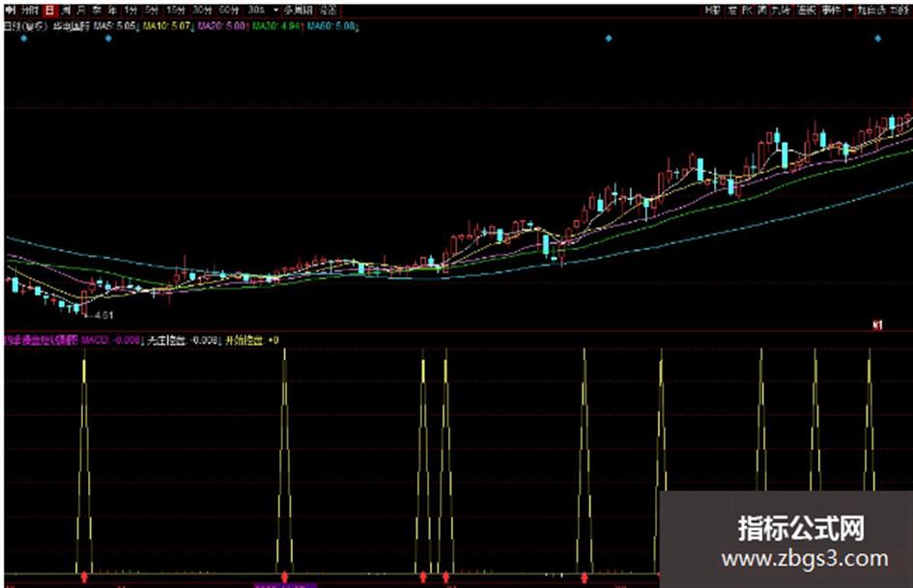Viewport: 913px width, 588px height.
Task: Click the PK comparison button
Action: pos(747,10)
